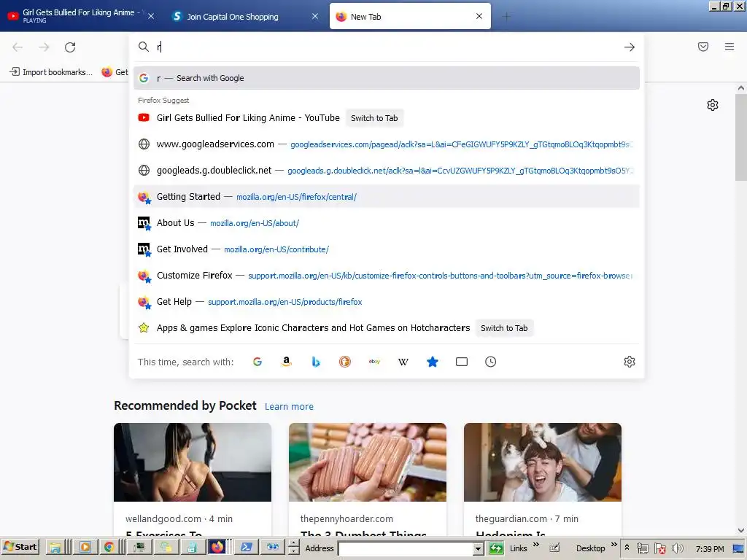Search bookmarks via the blue star icon
The image size is (747, 560).
(433, 362)
